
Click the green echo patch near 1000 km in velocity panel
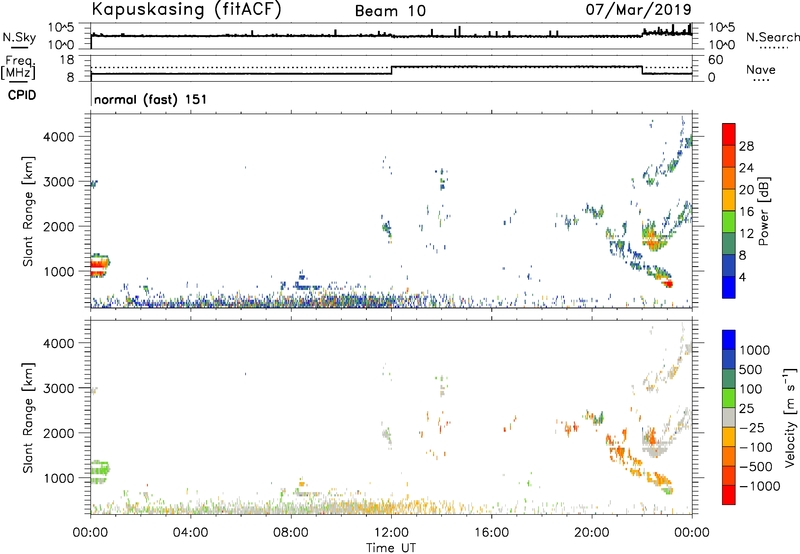tap(100, 471)
